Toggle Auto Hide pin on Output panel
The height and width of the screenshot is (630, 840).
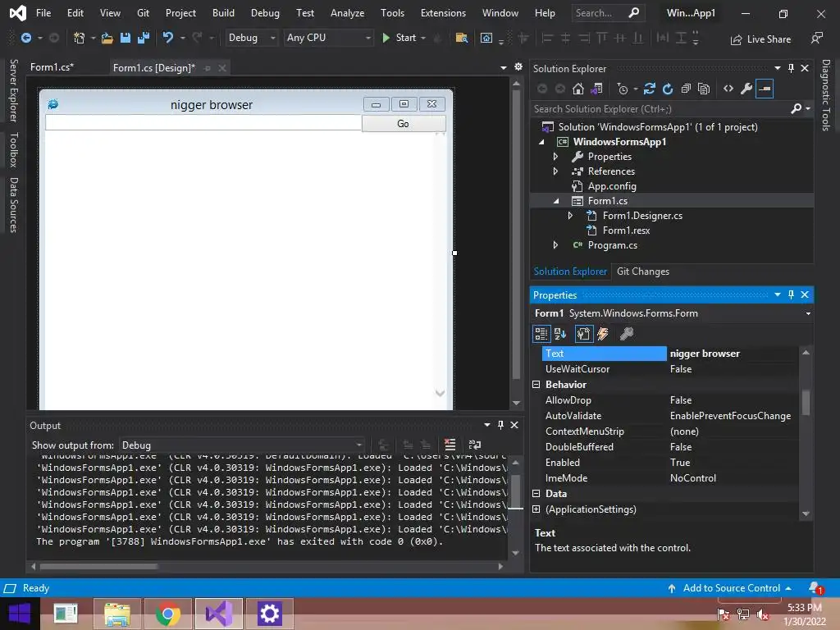[500, 425]
